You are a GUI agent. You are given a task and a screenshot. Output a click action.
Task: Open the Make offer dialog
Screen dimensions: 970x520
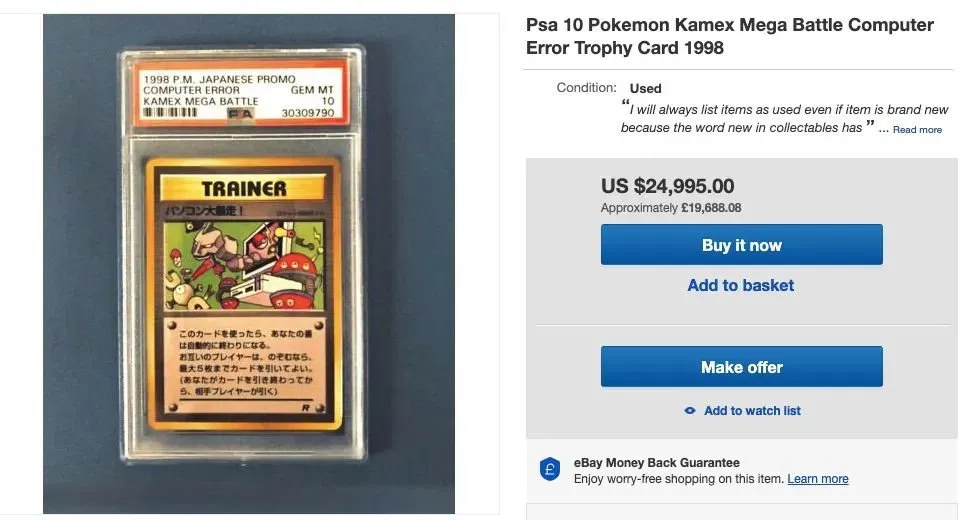[741, 367]
